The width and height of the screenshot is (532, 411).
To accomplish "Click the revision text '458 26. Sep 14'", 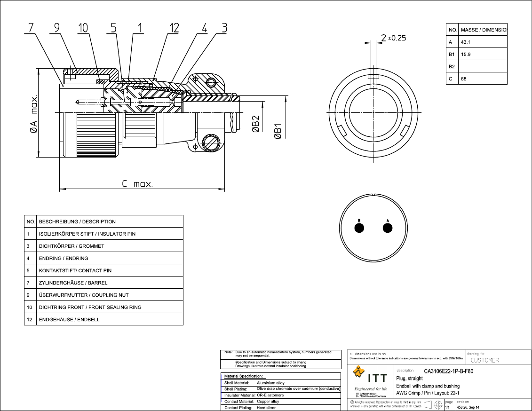I will click(468, 407).
